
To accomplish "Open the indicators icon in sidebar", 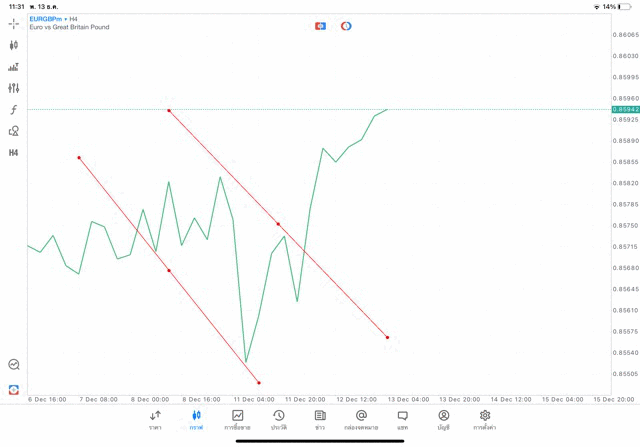I will [x=14, y=67].
